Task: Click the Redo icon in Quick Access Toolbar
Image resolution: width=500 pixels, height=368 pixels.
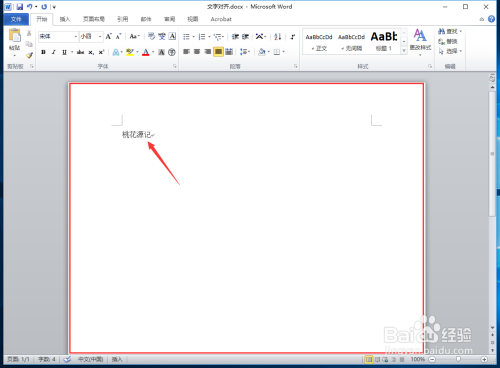Action: 44,7
